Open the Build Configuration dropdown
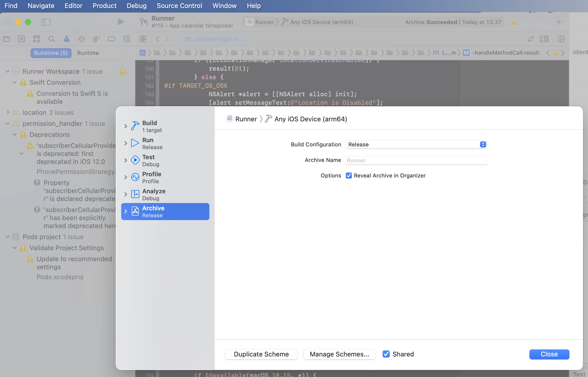Image resolution: width=588 pixels, height=377 pixels. (x=416, y=144)
